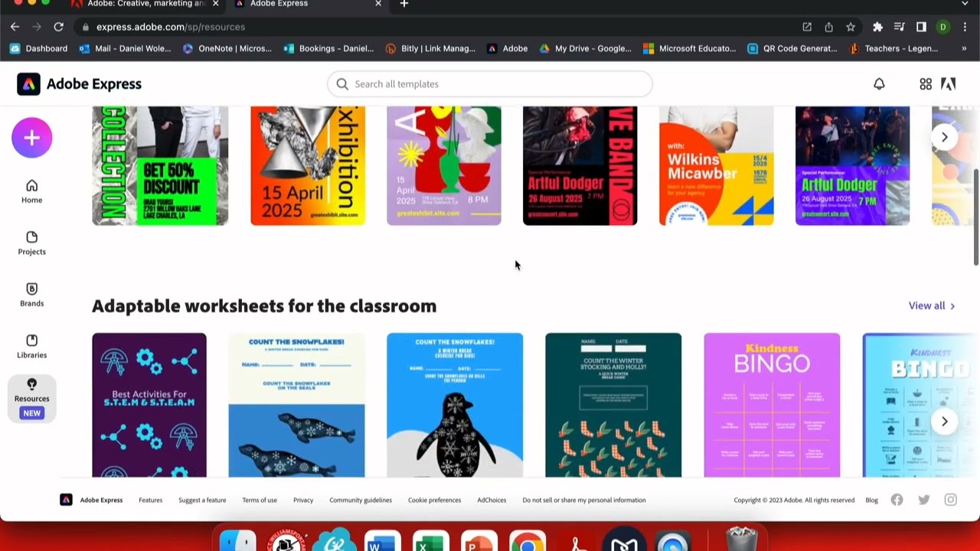
Task: Click Do not sell or share link
Action: 584,500
